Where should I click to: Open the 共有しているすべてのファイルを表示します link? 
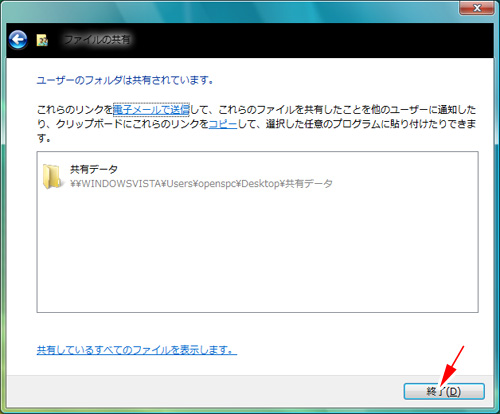137,350
